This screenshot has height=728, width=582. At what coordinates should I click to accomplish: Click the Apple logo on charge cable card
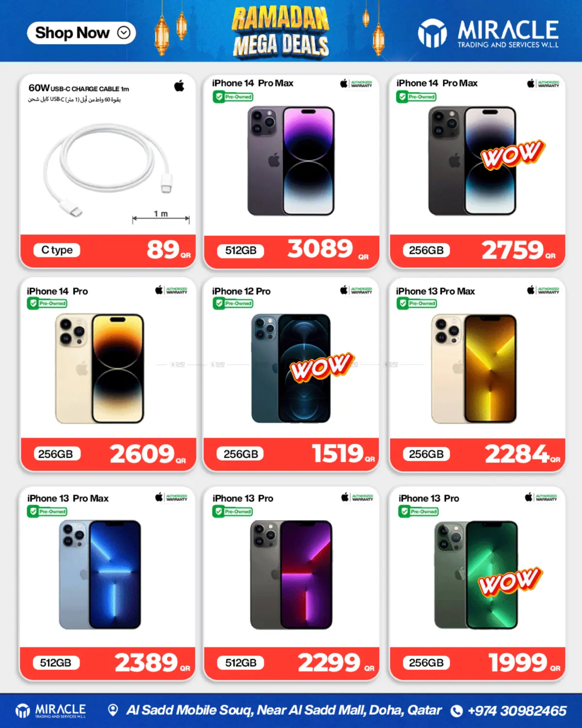coord(179,86)
